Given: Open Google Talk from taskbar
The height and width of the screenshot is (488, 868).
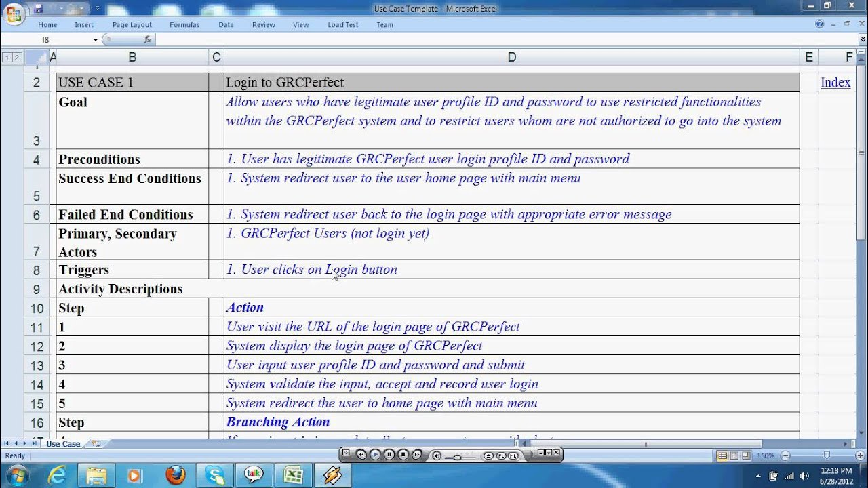Looking at the screenshot, I should click(x=254, y=475).
